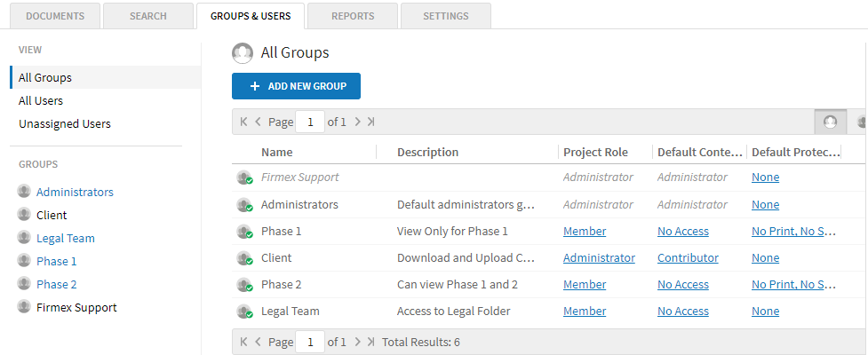Click the Add New Group button
The image size is (868, 355).
[296, 86]
